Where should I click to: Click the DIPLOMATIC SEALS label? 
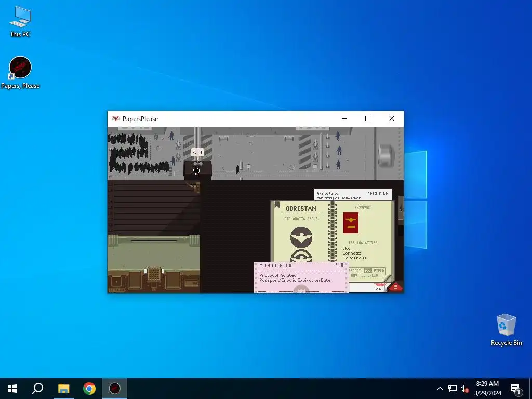tap(301, 219)
